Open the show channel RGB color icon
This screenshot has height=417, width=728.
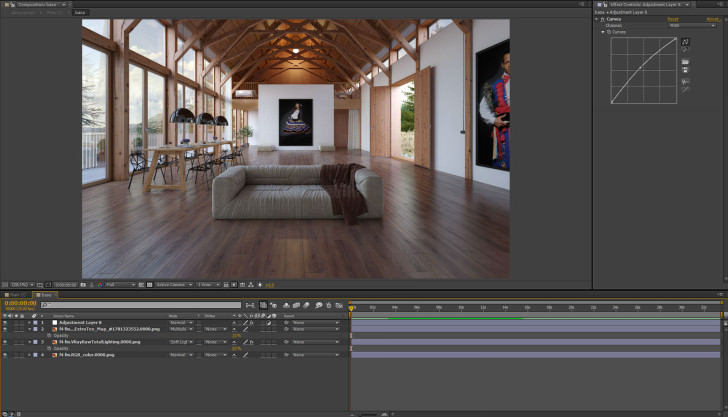(100, 285)
